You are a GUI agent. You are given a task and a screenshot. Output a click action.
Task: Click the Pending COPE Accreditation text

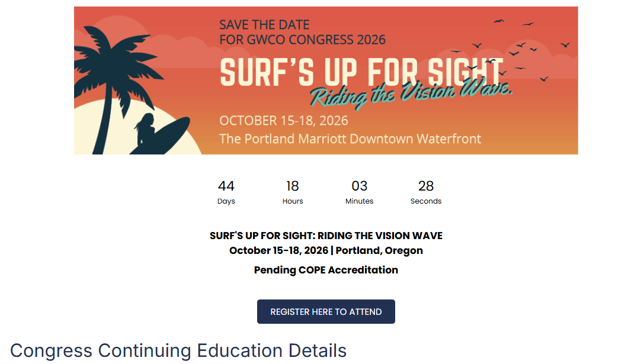coord(326,270)
